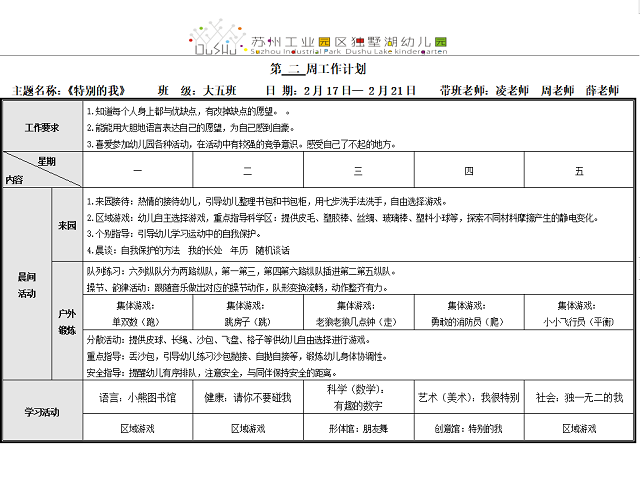Click the 队列练习 line
The image size is (640, 480).
(x=241, y=271)
